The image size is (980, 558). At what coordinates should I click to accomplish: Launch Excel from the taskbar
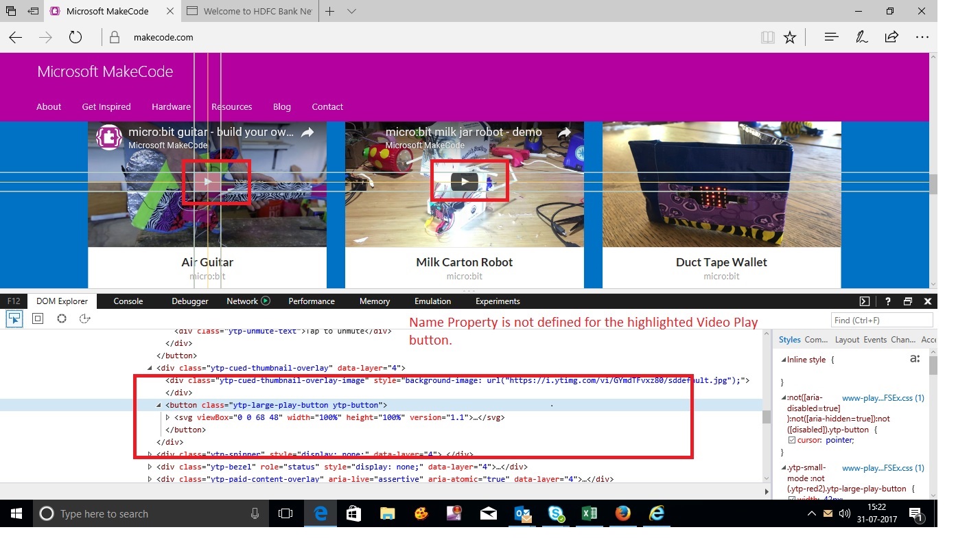pyautogui.click(x=590, y=513)
